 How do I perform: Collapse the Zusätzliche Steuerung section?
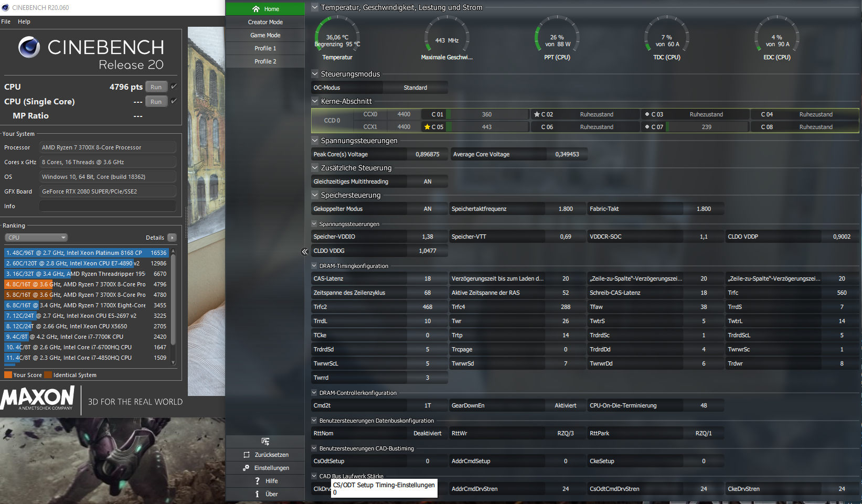[x=315, y=168]
